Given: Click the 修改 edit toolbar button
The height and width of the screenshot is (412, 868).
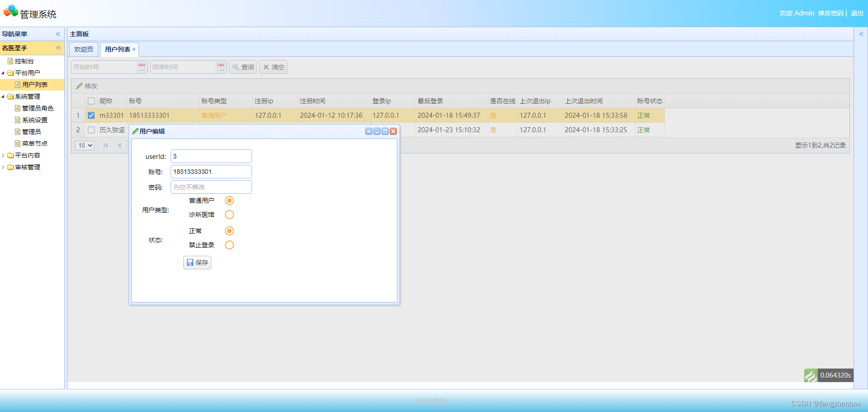Looking at the screenshot, I should coord(87,86).
